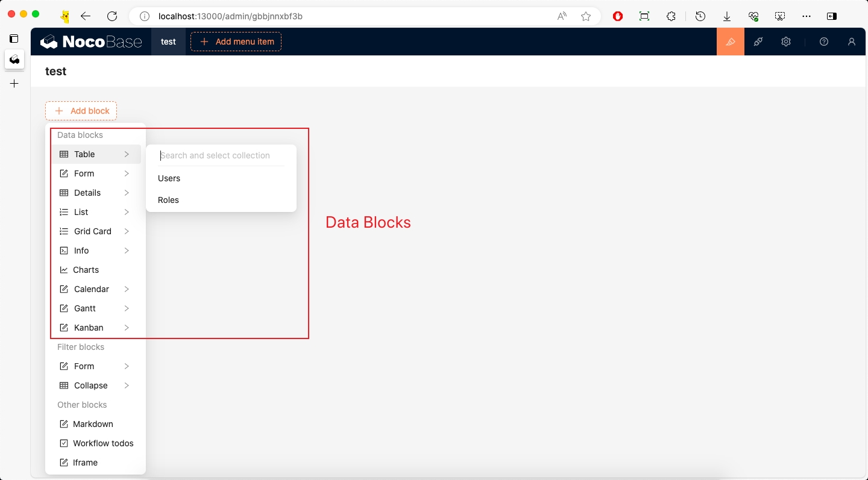Click the UI Editor highlighter icon
Image resolution: width=868 pixels, height=480 pixels.
coord(730,42)
